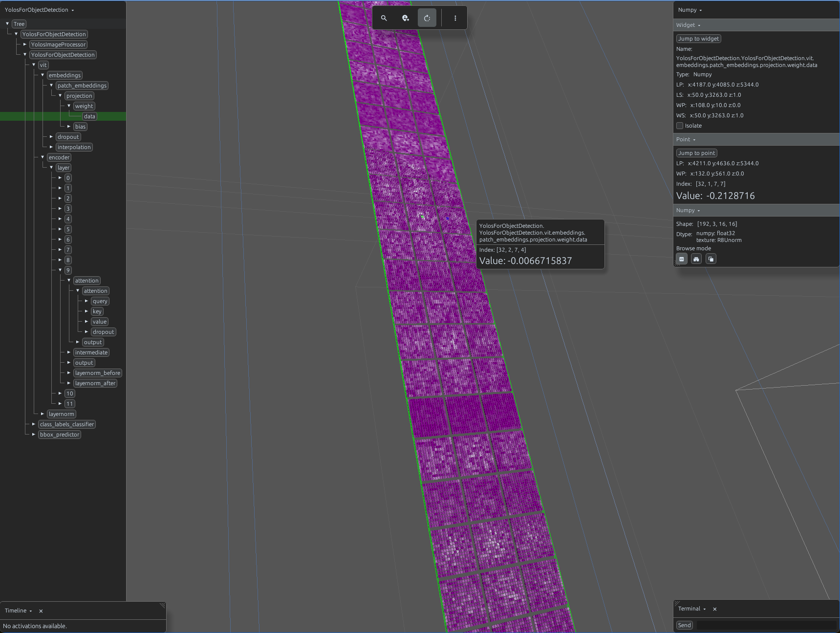
Task: Select layer 11 tree item
Action: (70, 404)
